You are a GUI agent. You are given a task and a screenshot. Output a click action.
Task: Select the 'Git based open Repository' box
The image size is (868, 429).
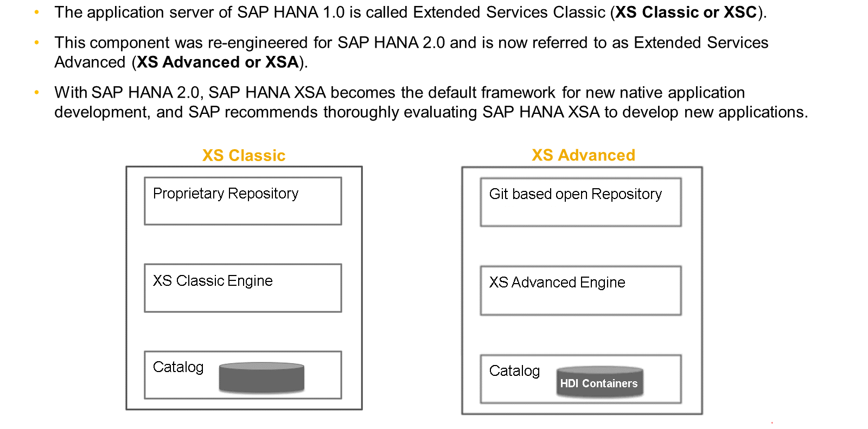[x=581, y=202]
